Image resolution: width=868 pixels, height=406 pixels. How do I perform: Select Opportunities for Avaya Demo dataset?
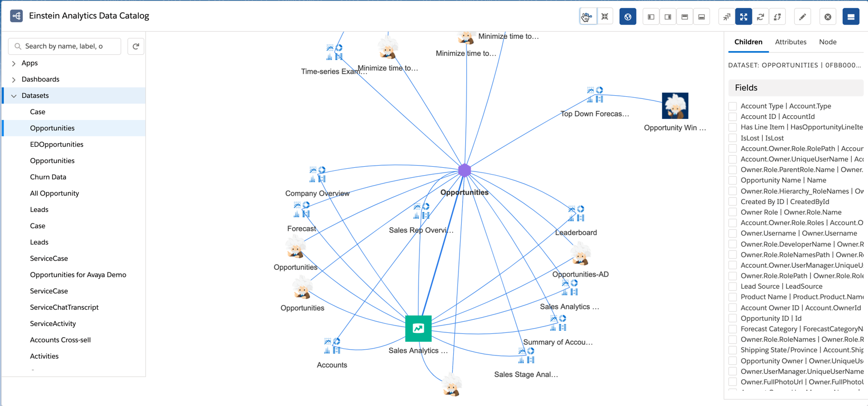tap(78, 275)
